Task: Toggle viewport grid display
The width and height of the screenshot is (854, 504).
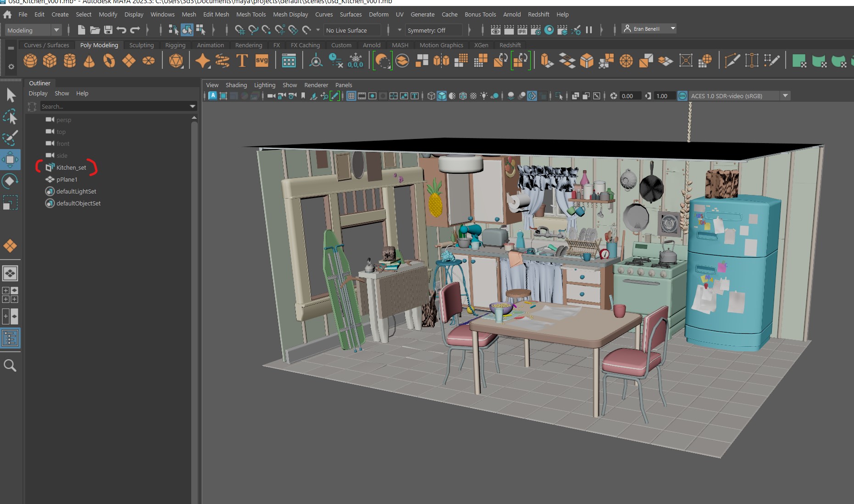Action: 351,96
